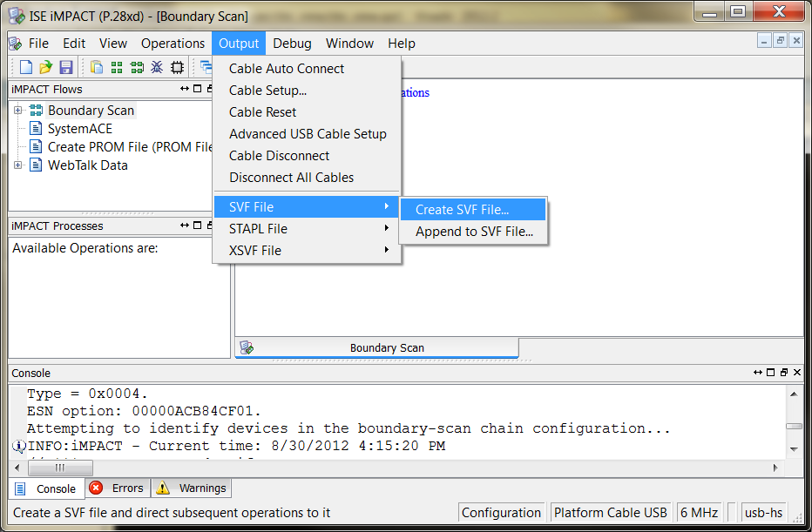Screen dimensions: 812x532
Task: Click the green initialize chain toolbar icon
Action: tap(137, 67)
